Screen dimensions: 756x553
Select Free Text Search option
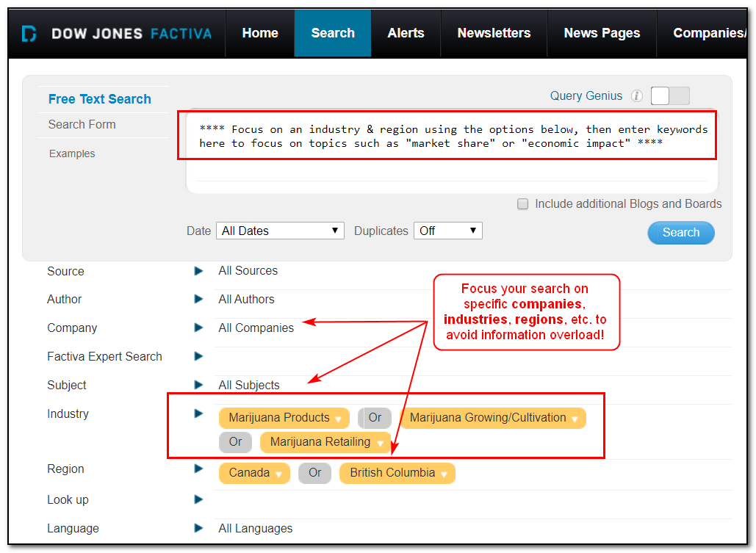(100, 99)
